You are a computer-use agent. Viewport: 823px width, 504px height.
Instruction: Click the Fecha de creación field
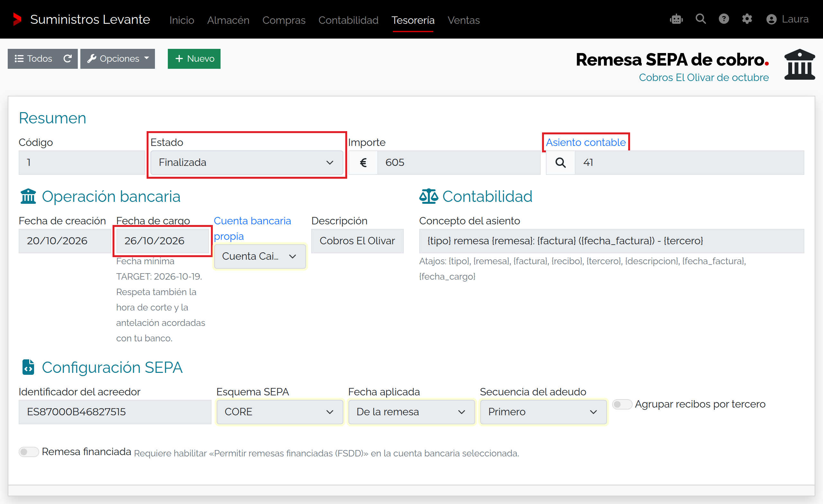(x=65, y=241)
